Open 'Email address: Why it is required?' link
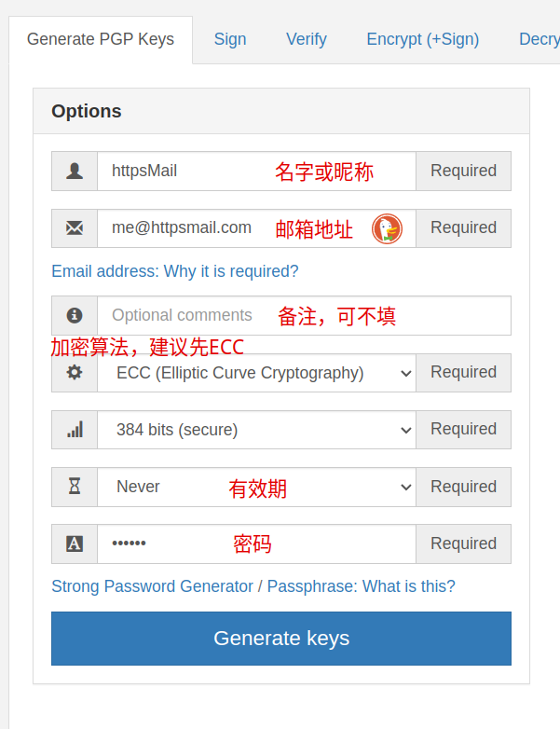The height and width of the screenshot is (729, 560). 175,271
